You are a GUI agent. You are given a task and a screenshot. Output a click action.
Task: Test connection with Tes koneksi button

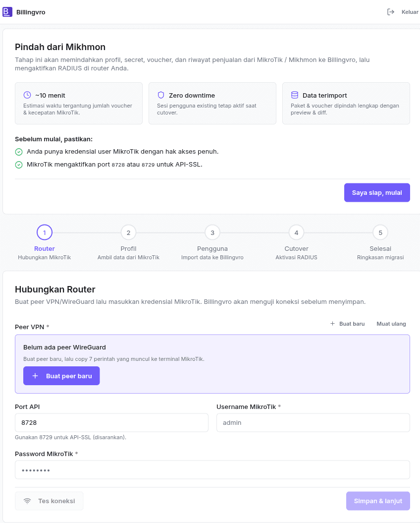click(x=49, y=501)
